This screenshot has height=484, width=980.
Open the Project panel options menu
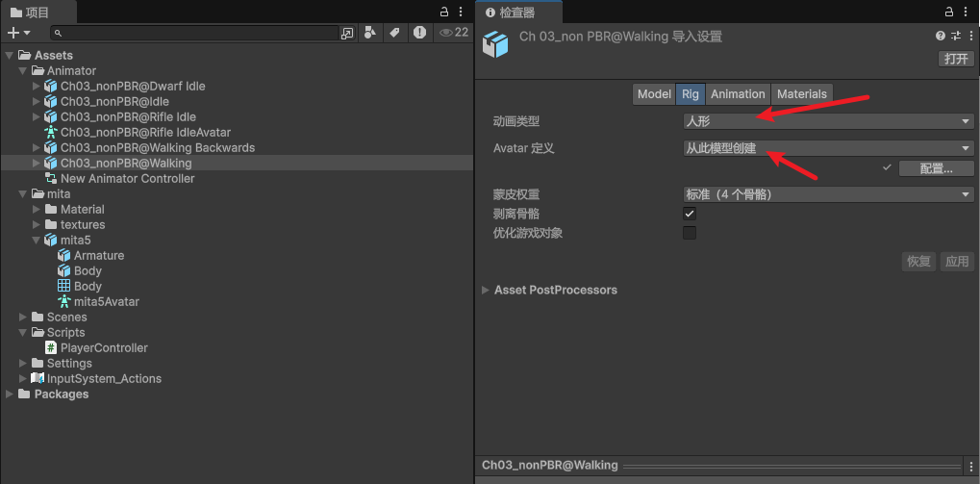click(461, 12)
